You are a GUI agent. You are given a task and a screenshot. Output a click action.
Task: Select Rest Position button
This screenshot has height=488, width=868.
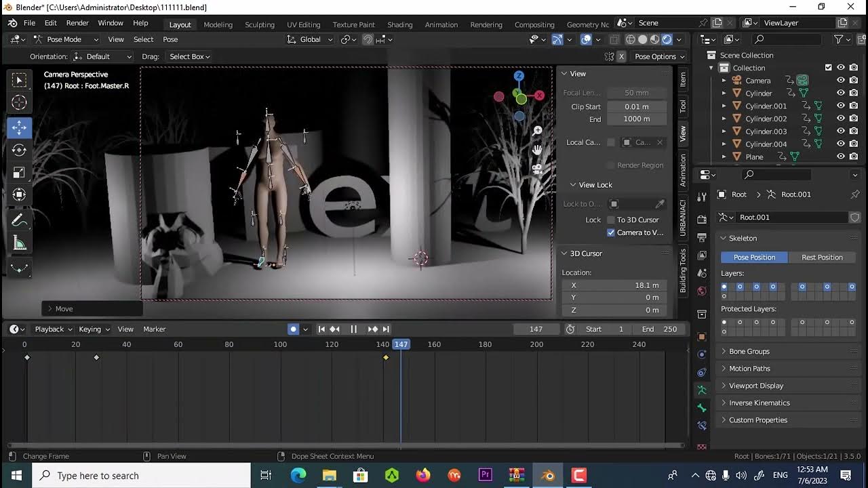pos(822,258)
